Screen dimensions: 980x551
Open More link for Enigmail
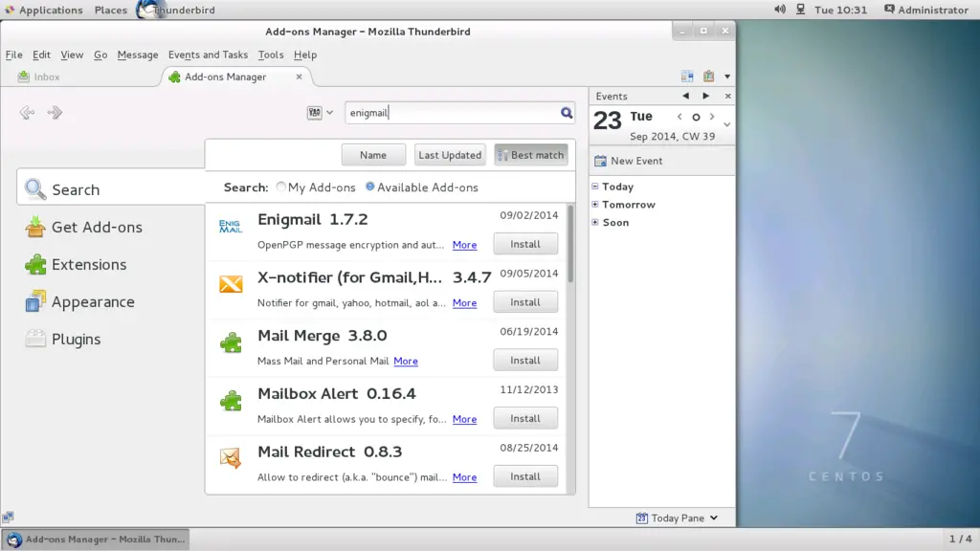464,245
